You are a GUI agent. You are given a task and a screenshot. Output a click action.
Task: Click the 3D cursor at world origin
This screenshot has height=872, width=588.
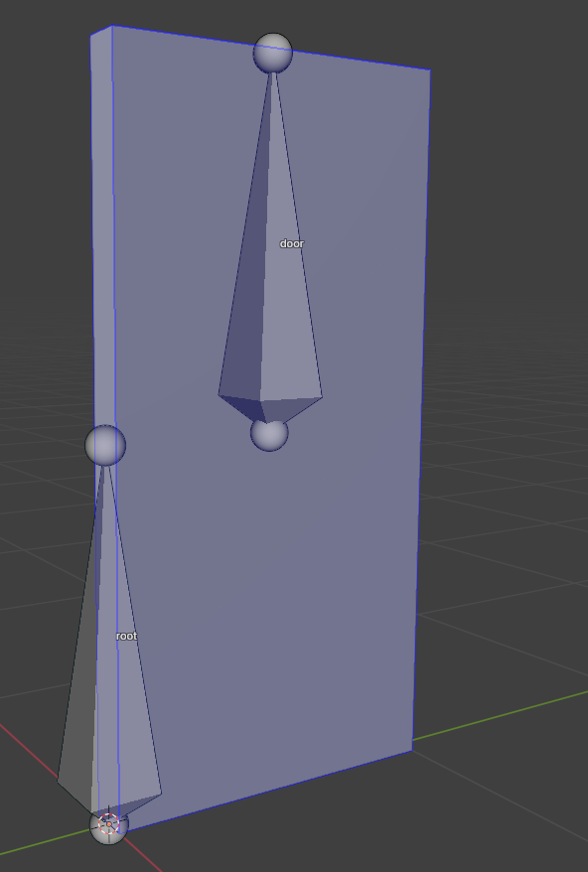tap(108, 823)
